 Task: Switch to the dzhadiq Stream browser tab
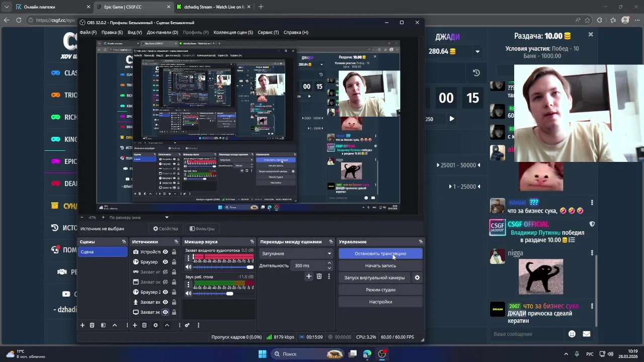(x=213, y=7)
